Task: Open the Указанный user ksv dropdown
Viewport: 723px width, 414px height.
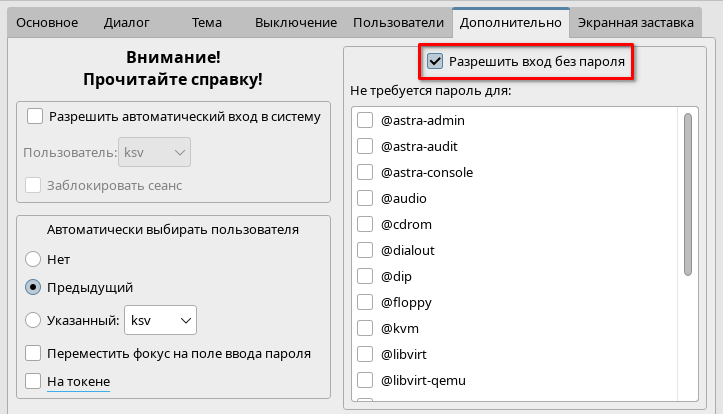Action: click(x=160, y=321)
